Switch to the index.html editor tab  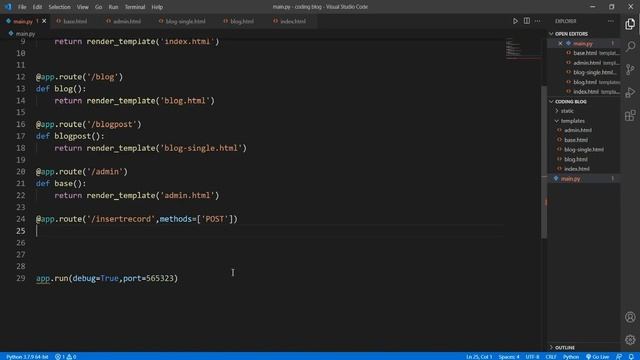pyautogui.click(x=293, y=21)
